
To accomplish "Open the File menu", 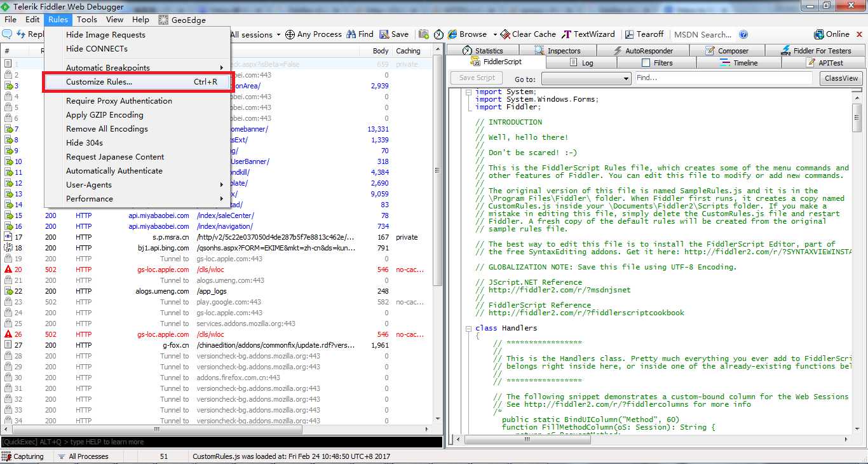I will tap(11, 20).
